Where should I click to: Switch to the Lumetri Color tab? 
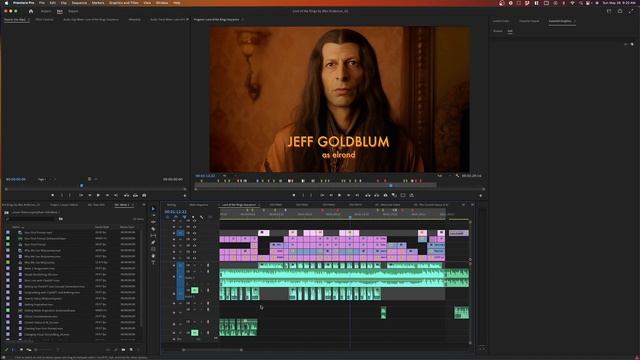tap(501, 21)
